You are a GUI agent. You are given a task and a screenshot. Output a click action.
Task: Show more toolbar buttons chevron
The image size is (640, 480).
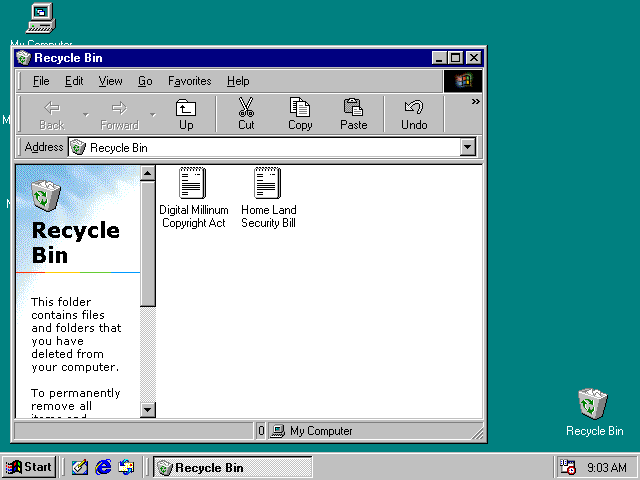476,101
